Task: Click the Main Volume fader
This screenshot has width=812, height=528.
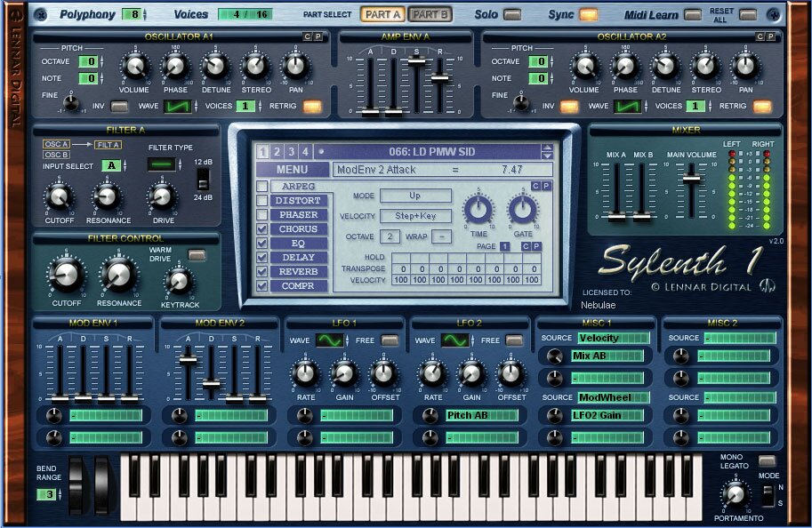Action: point(691,179)
